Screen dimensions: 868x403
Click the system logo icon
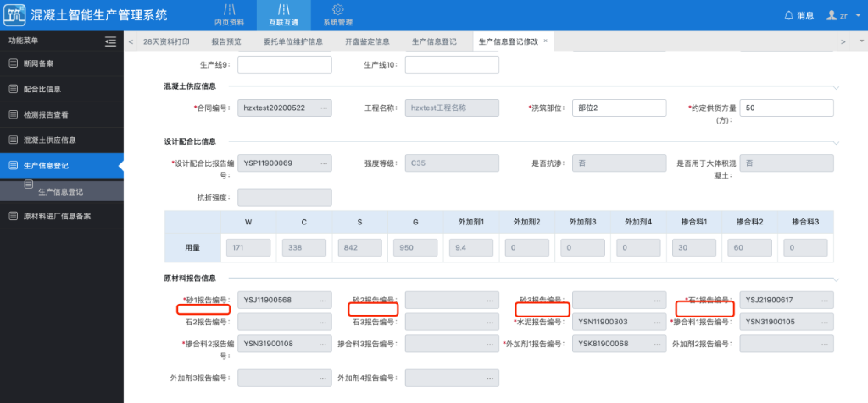click(14, 15)
